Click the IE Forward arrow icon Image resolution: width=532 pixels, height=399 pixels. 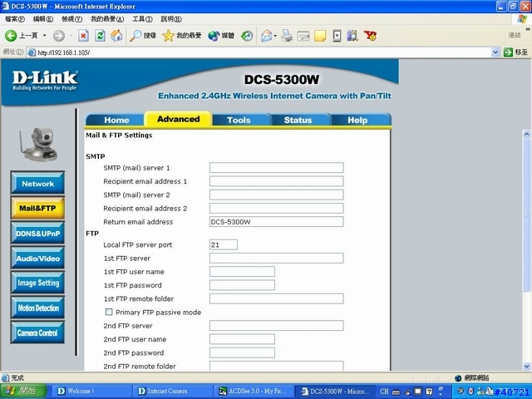tap(59, 35)
